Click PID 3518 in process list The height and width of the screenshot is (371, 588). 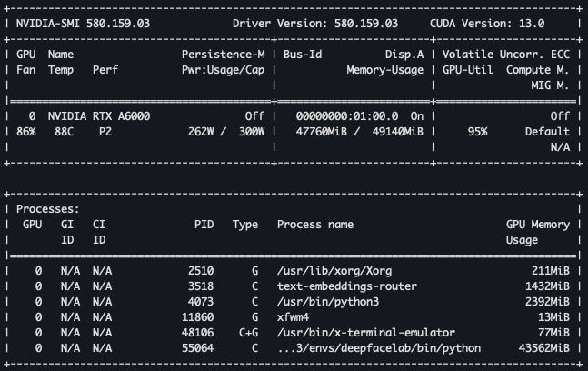[x=201, y=286]
